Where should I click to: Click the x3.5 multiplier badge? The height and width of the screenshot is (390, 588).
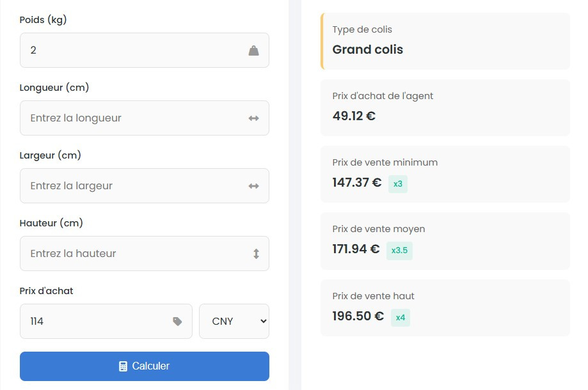399,251
